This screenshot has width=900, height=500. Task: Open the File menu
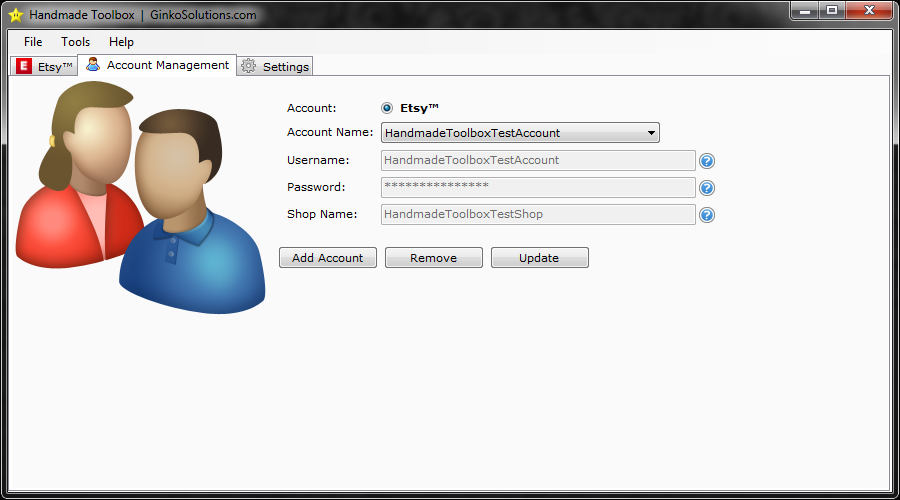click(33, 42)
